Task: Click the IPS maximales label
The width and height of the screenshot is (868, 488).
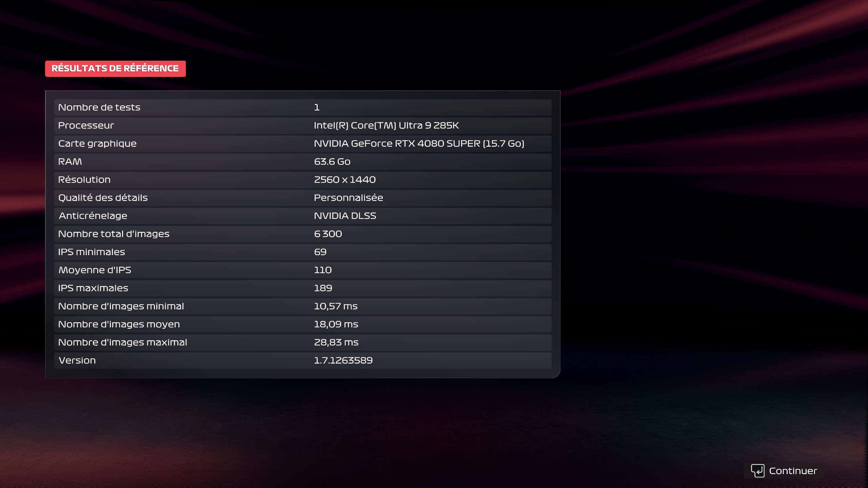Action: click(x=93, y=288)
